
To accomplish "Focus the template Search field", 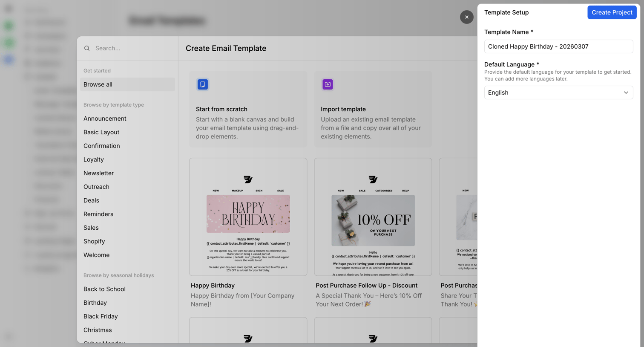I will coord(132,48).
